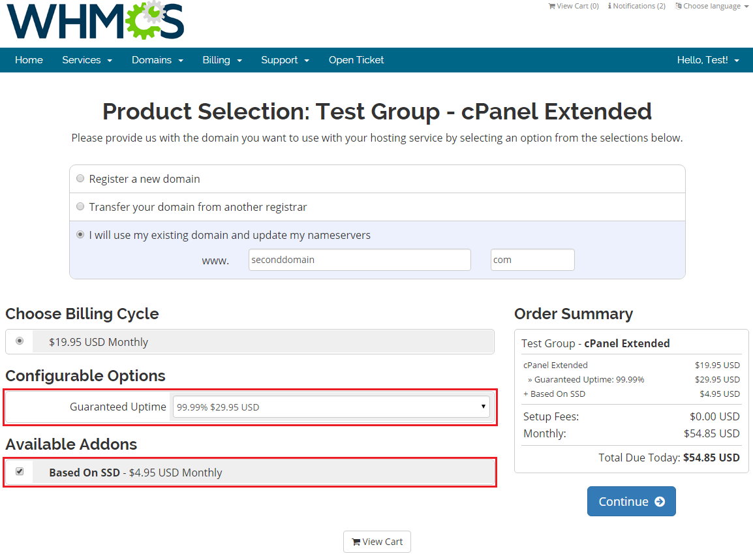Click the language icon beside Choose language
The width and height of the screenshot is (753, 560).
point(678,6)
